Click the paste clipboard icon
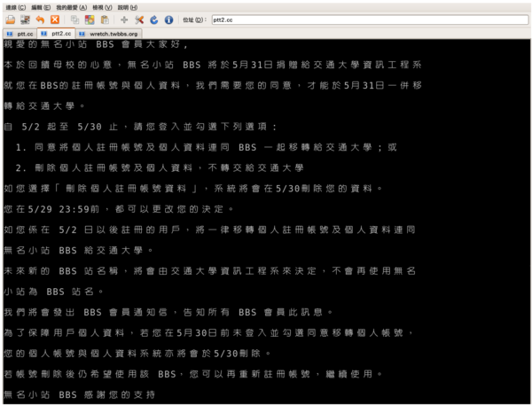 [x=105, y=20]
